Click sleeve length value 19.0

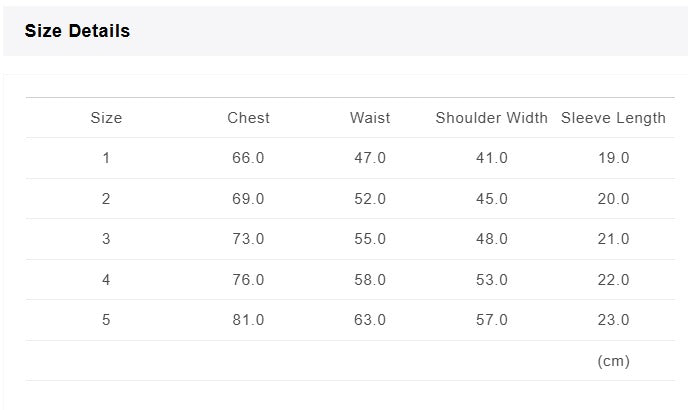(x=613, y=158)
